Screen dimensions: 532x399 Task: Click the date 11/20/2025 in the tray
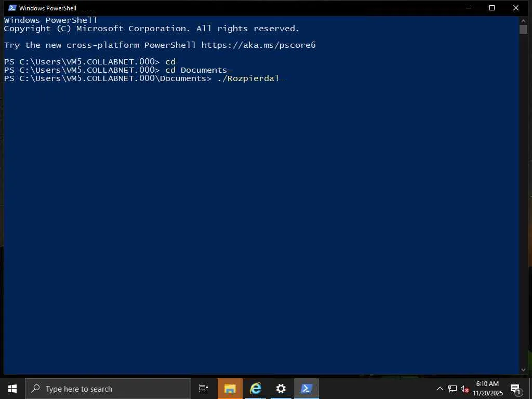(487, 393)
